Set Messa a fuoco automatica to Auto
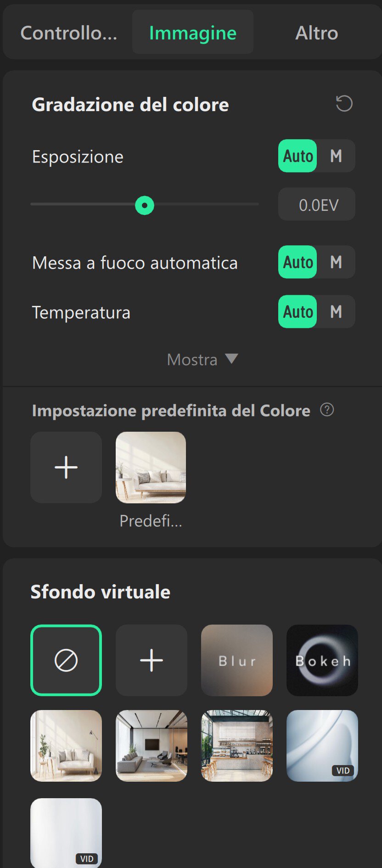 pyautogui.click(x=298, y=262)
